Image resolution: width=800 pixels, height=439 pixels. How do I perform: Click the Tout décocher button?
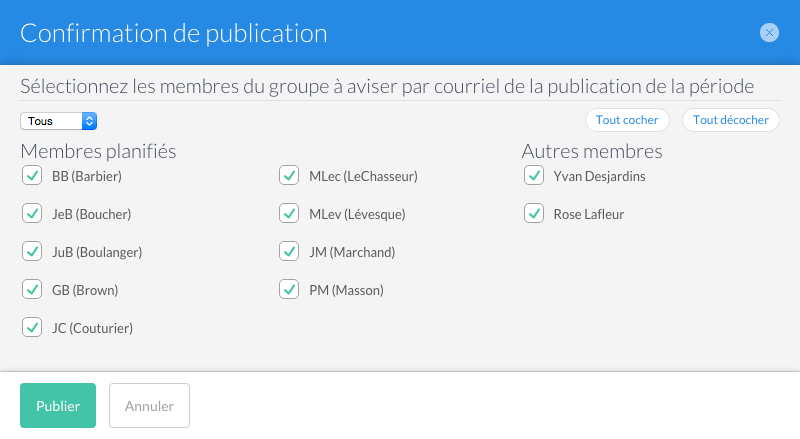click(731, 120)
